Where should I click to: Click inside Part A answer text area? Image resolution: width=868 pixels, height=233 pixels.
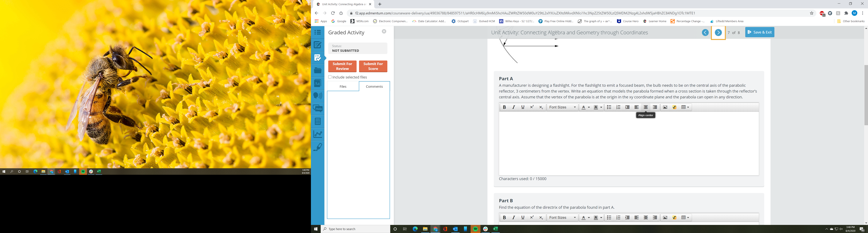coord(628,143)
